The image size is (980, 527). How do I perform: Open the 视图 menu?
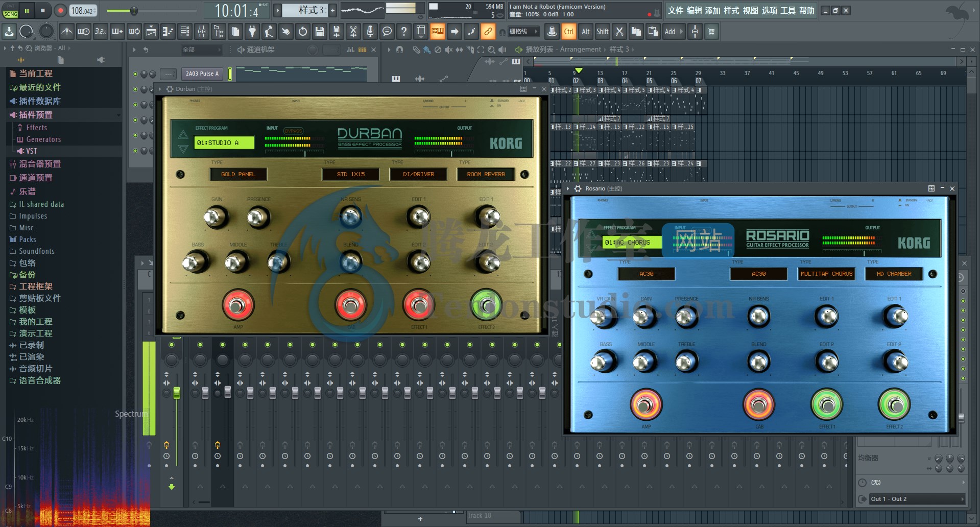(750, 11)
